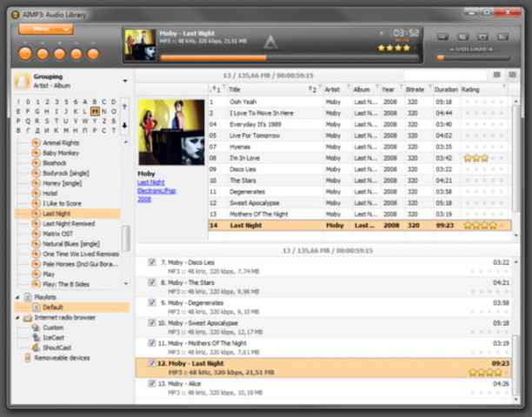Uncheck the Moby - Disco Lies playlist checkbox
The image size is (532, 417).
click(x=151, y=262)
